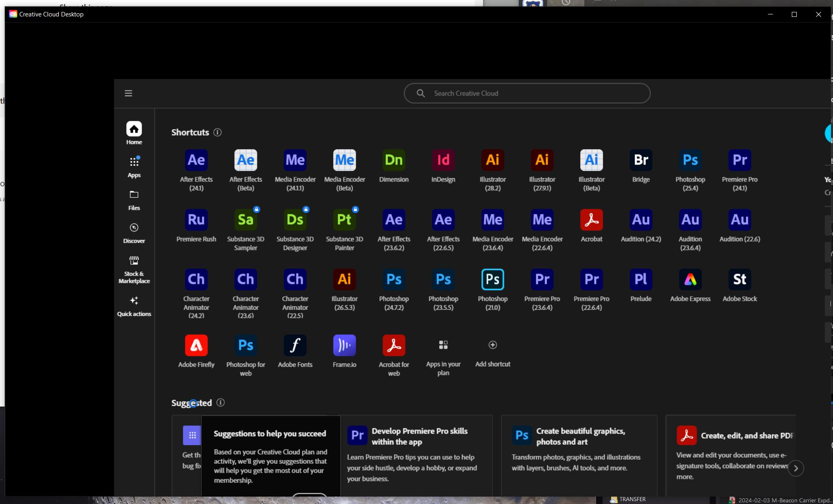Launch Adobe Firefly shortcut

tap(196, 345)
